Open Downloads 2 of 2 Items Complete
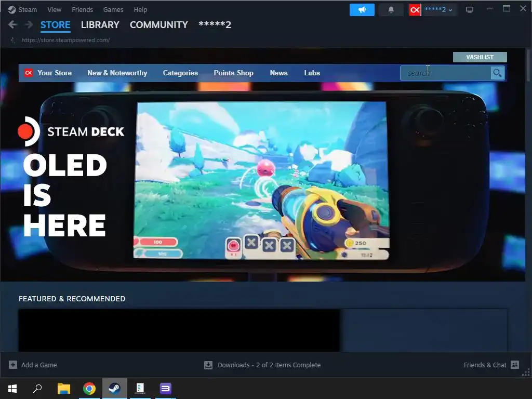This screenshot has height=399, width=532. tap(269, 365)
